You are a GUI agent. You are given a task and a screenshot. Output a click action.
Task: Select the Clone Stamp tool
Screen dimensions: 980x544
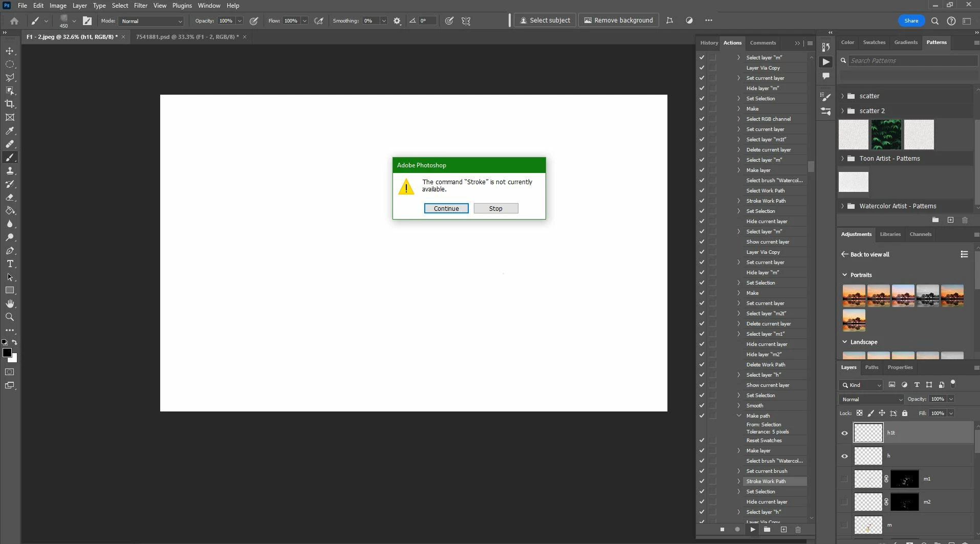pyautogui.click(x=10, y=171)
